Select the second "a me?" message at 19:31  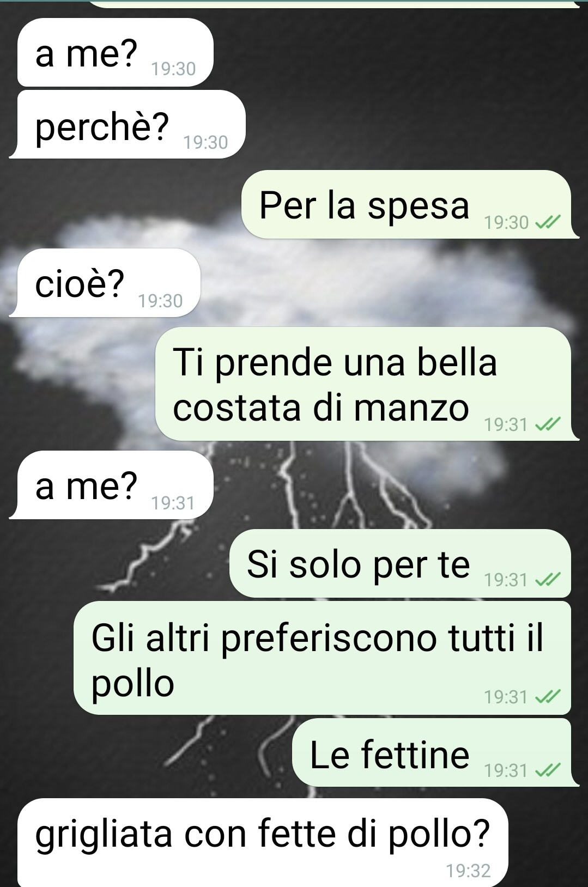(x=111, y=485)
